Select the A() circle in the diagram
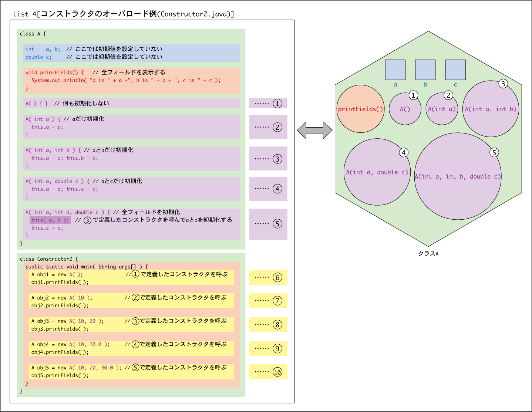 click(x=405, y=109)
